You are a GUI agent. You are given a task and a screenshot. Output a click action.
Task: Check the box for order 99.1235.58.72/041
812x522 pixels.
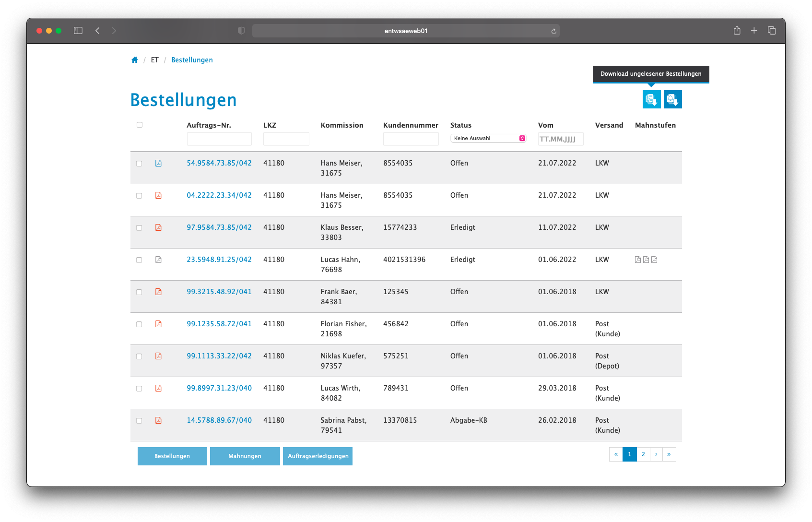[x=139, y=324]
